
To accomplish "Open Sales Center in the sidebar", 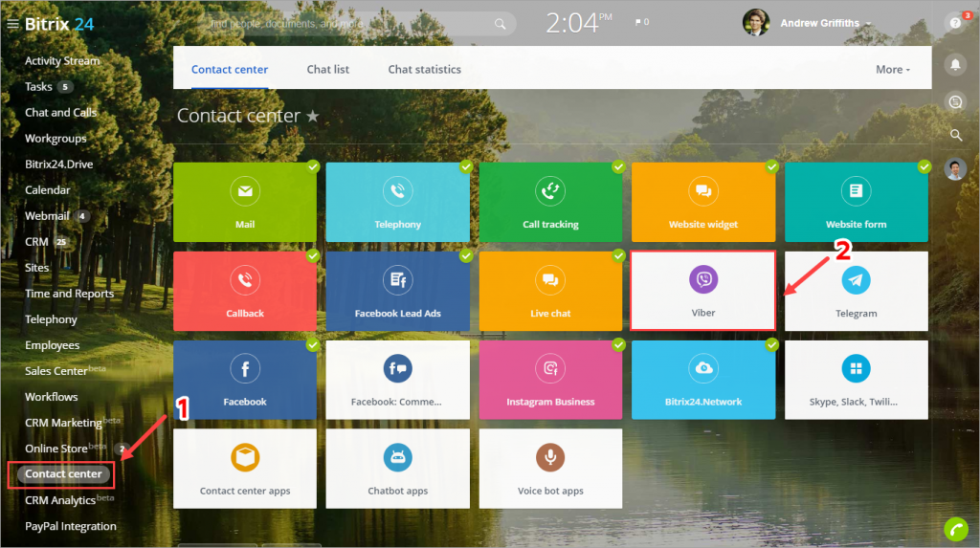I will (56, 371).
